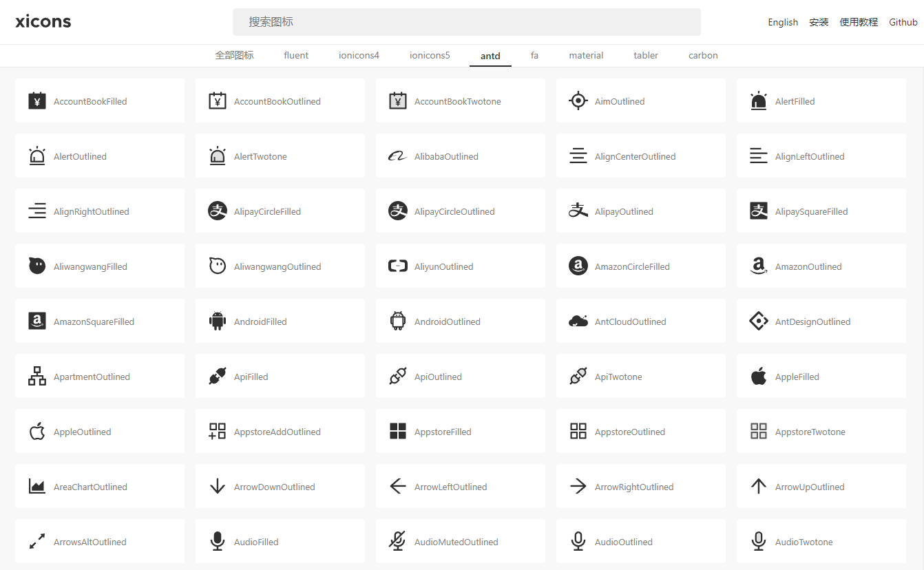Screen dimensions: 924x570
Task: Click the ArrowUpOutlined icon
Action: 759,487
